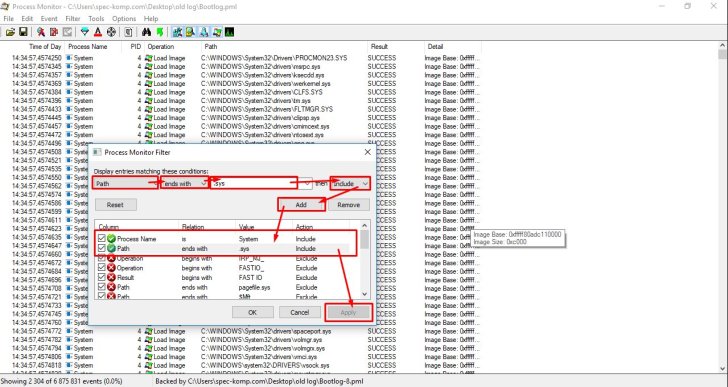This screenshot has width=728, height=387.
Task: Expand the value combo box arrow
Action: 306,183
